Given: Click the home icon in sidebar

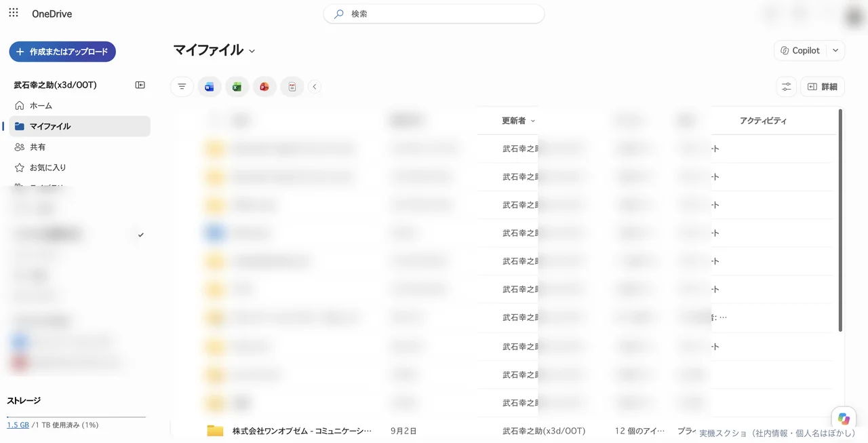Looking at the screenshot, I should tap(19, 106).
